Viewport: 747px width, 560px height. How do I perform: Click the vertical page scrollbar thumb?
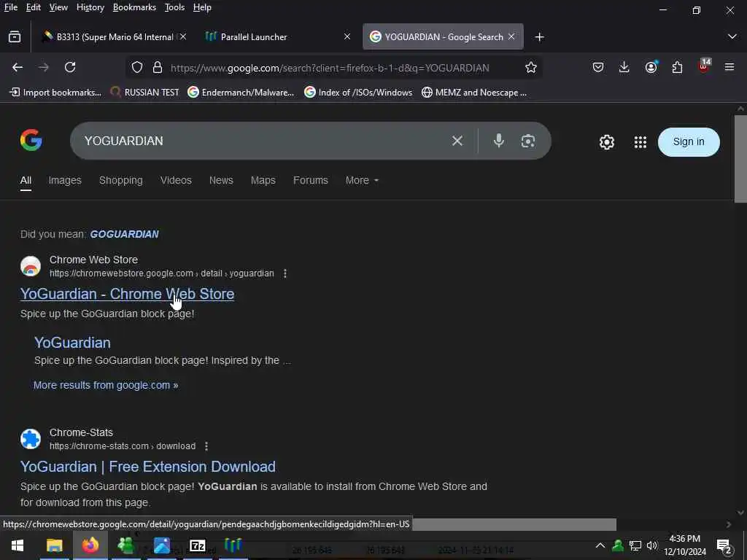(740, 158)
